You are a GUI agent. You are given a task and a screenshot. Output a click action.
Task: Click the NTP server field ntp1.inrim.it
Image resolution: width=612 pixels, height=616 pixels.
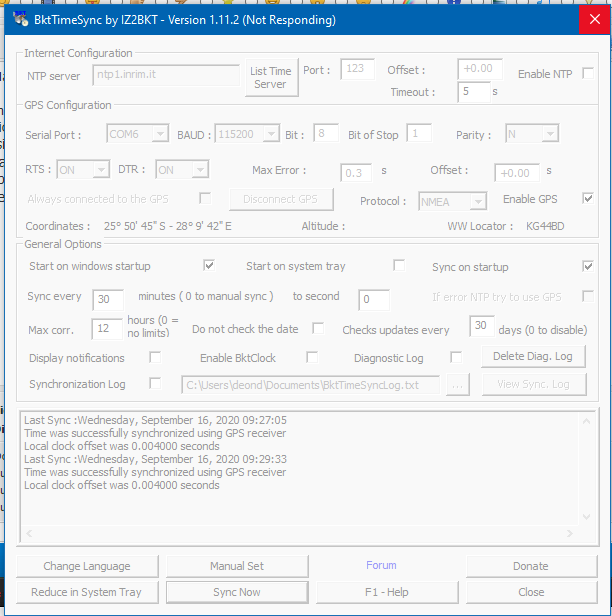click(166, 75)
